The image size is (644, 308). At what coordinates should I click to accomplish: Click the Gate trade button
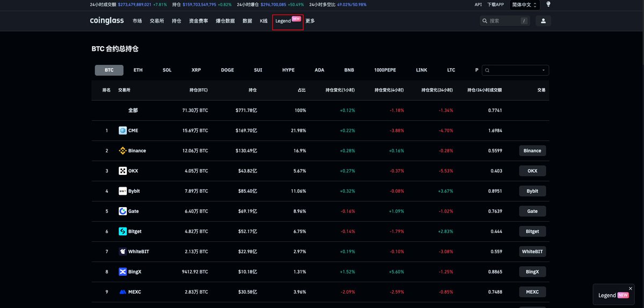pos(532,211)
